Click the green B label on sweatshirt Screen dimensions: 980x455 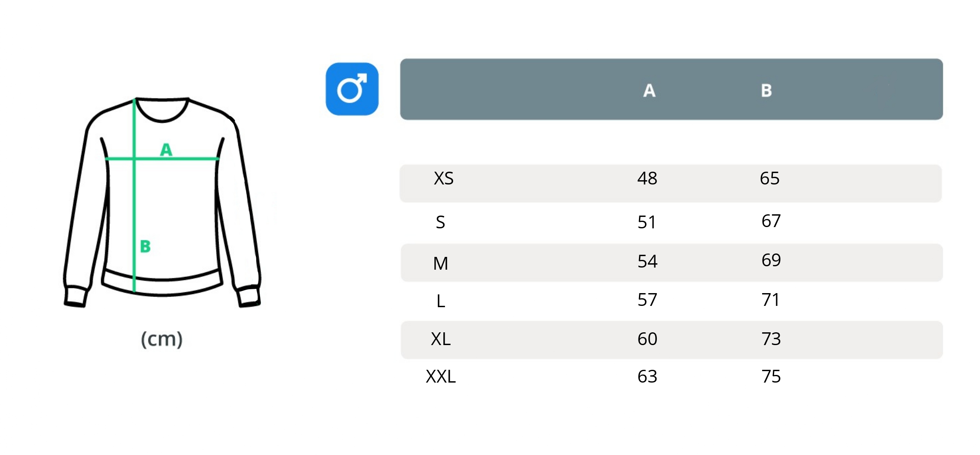pyautogui.click(x=145, y=246)
